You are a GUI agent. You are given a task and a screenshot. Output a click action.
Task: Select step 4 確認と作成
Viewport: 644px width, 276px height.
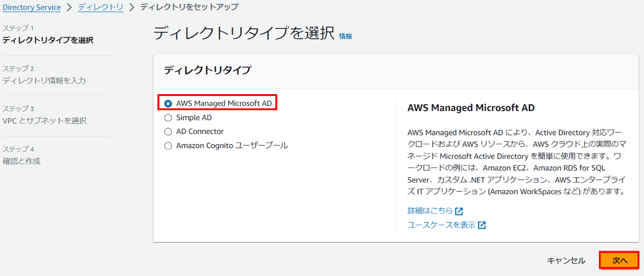click(22, 161)
